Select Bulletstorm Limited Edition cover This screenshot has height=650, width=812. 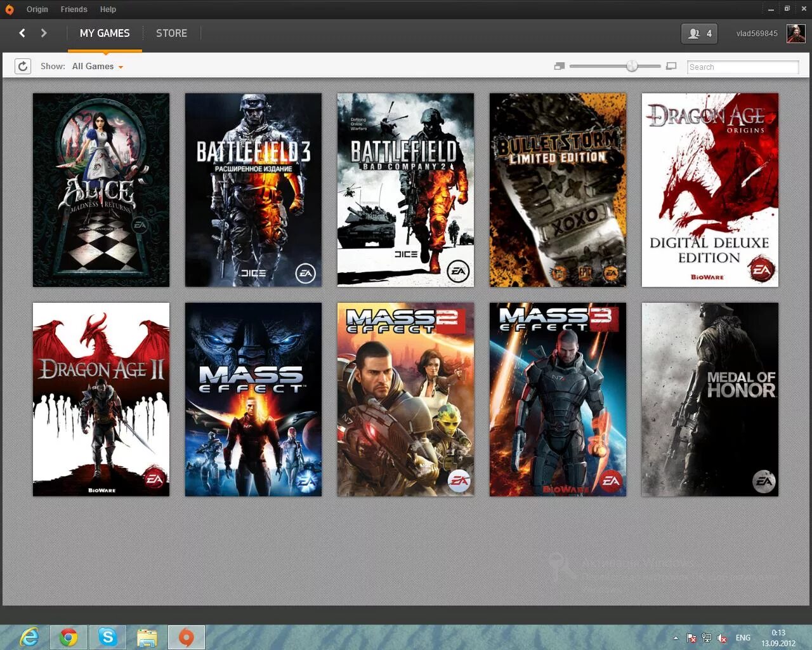[558, 190]
